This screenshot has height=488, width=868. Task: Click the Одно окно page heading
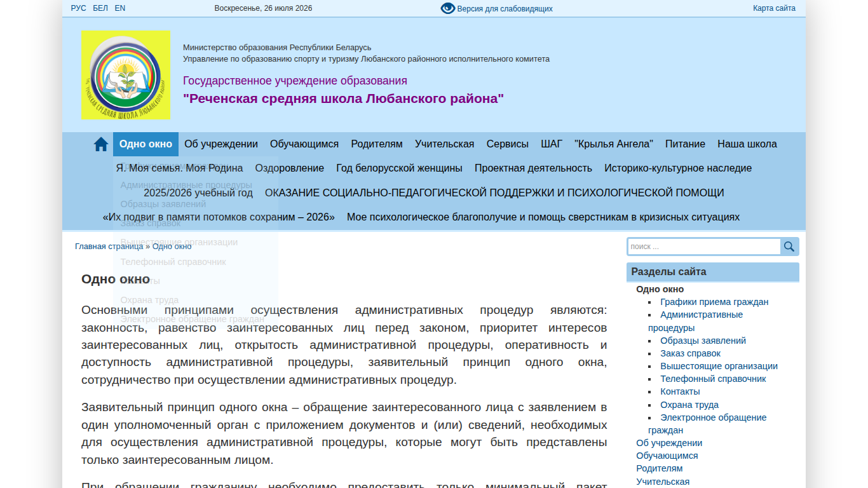pyautogui.click(x=116, y=280)
